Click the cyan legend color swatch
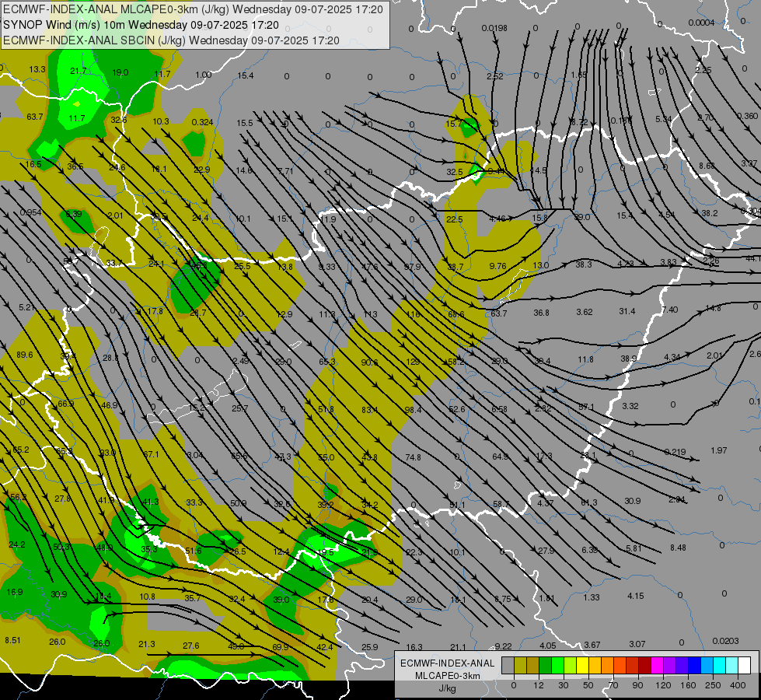761x700 pixels. 719,665
